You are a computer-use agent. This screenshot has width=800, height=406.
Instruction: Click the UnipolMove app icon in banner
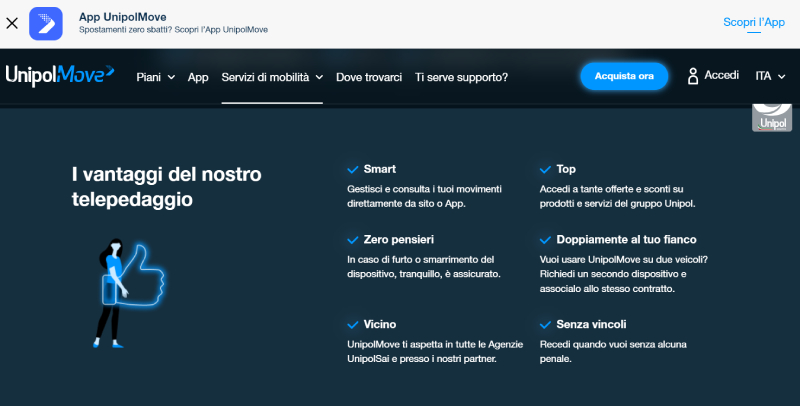point(46,23)
